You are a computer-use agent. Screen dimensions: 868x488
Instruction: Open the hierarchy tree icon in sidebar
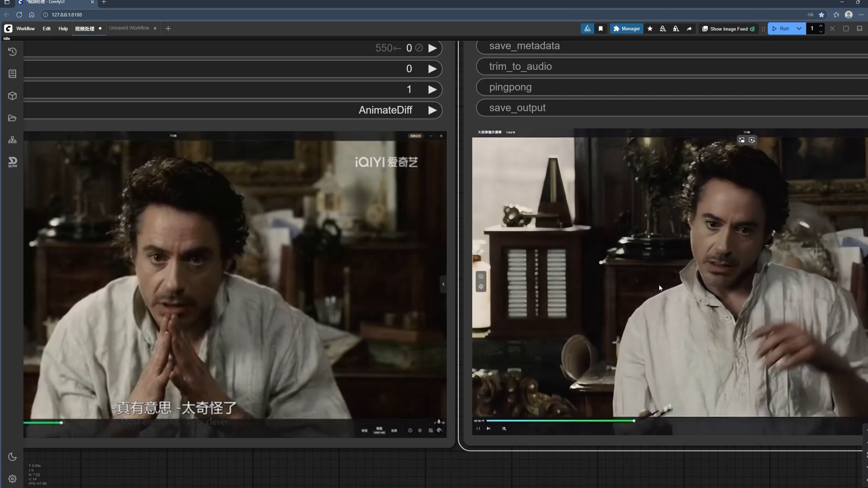(x=12, y=140)
